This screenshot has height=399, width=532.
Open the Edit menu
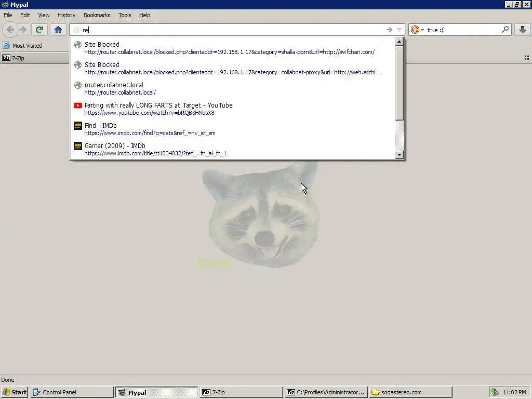coord(25,15)
